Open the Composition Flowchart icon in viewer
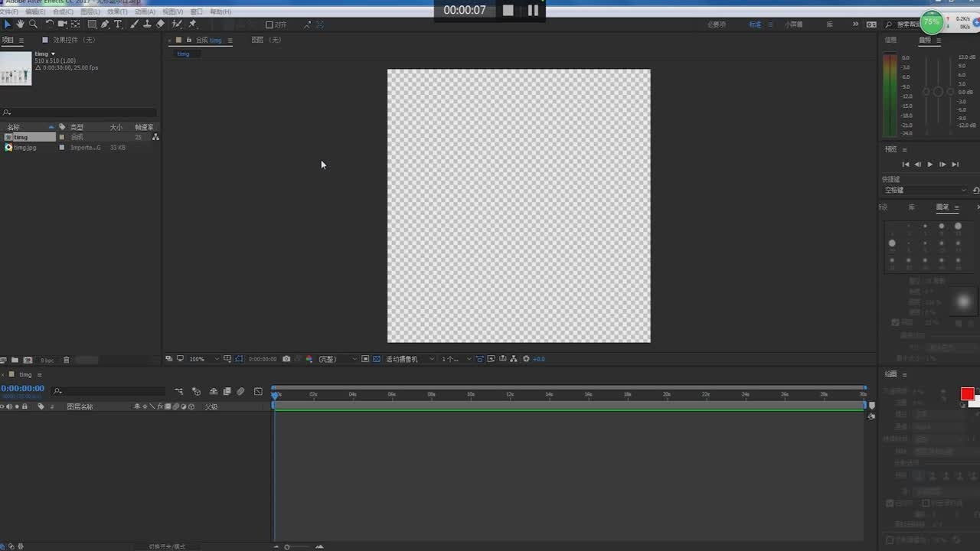 [x=514, y=359]
